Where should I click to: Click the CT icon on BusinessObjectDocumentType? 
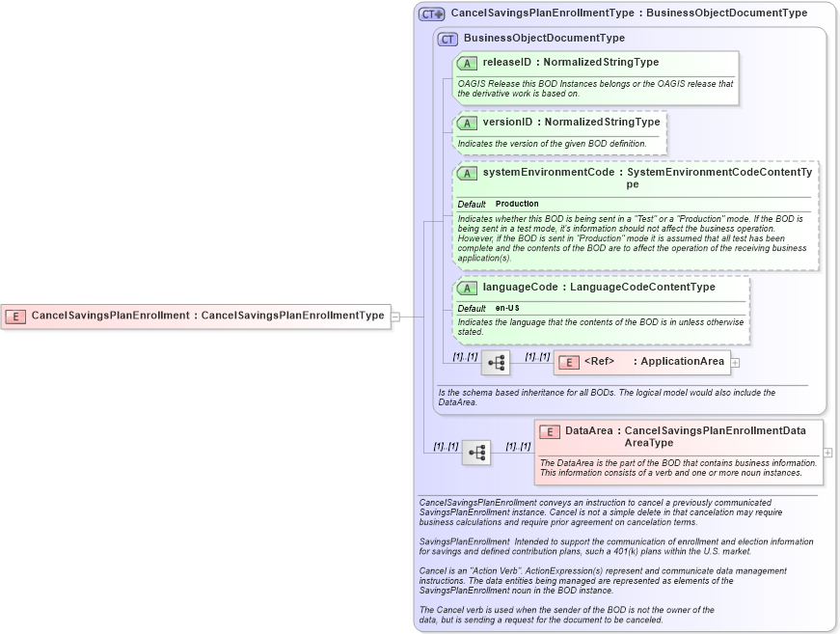[447, 39]
